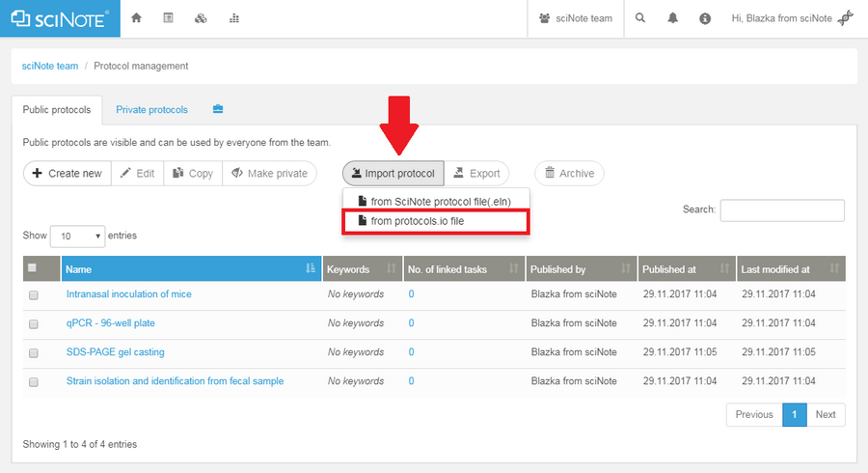Open linked tasks count for Intranasal row

point(411,294)
